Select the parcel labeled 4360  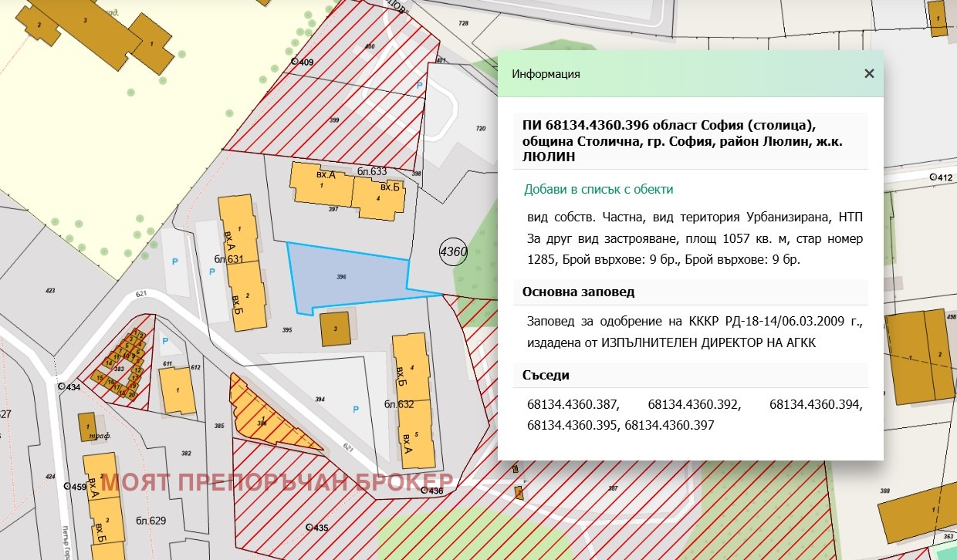click(x=452, y=251)
